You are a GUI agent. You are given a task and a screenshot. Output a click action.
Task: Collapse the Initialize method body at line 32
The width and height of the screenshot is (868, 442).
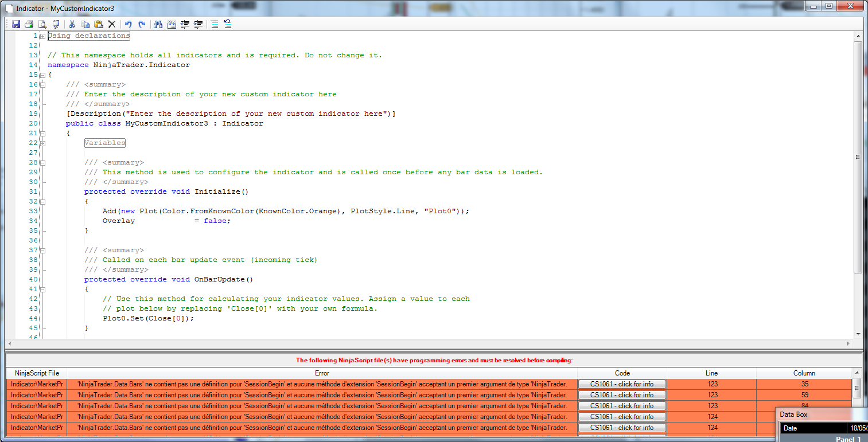click(43, 202)
